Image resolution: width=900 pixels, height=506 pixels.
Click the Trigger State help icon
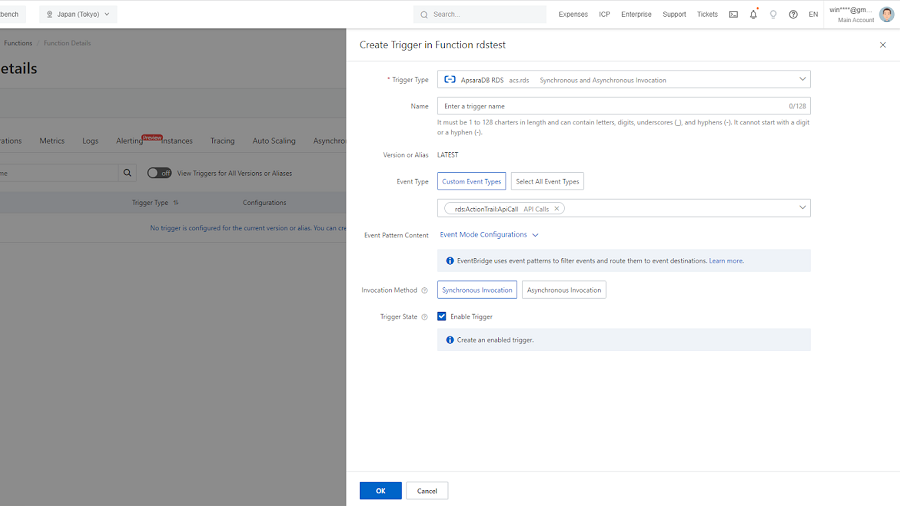(424, 317)
